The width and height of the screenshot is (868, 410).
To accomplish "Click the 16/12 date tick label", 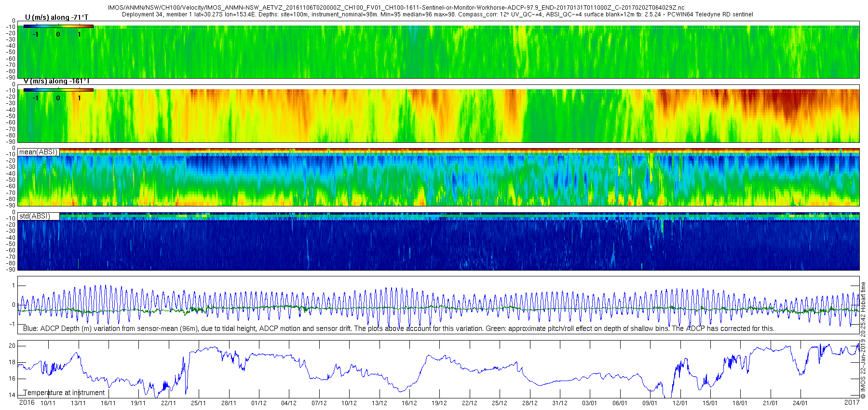I will [409, 403].
